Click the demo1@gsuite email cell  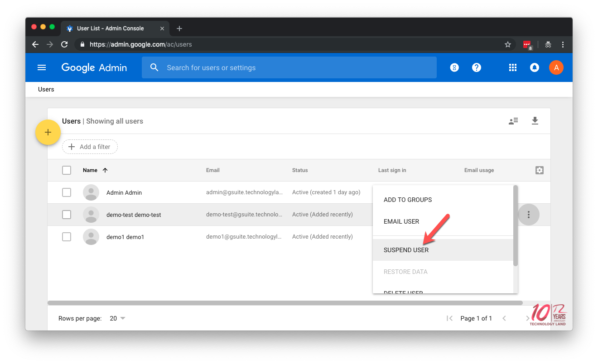pos(244,237)
